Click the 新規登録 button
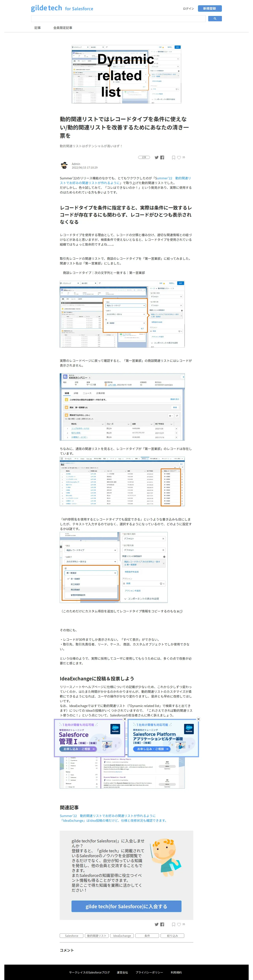Viewport: 253px width, 980px height. click(x=210, y=8)
